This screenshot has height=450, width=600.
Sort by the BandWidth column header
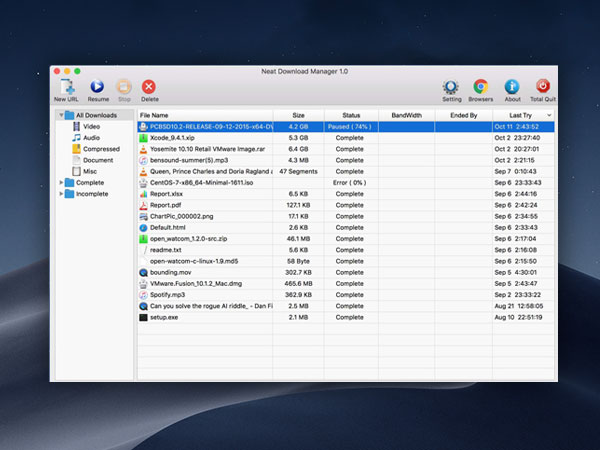coord(406,115)
